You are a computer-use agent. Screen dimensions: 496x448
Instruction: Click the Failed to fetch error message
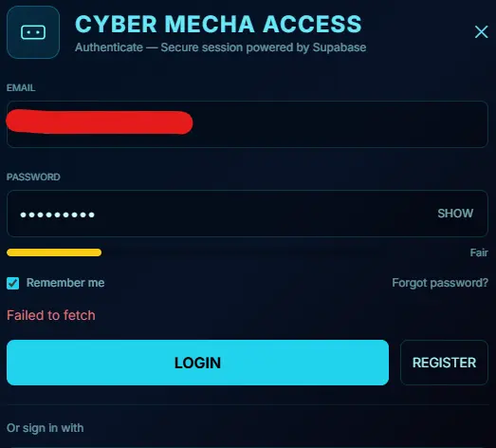point(51,315)
